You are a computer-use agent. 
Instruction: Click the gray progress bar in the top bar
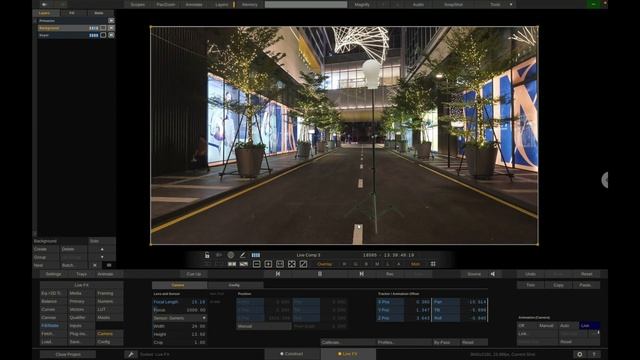pos(306,4)
